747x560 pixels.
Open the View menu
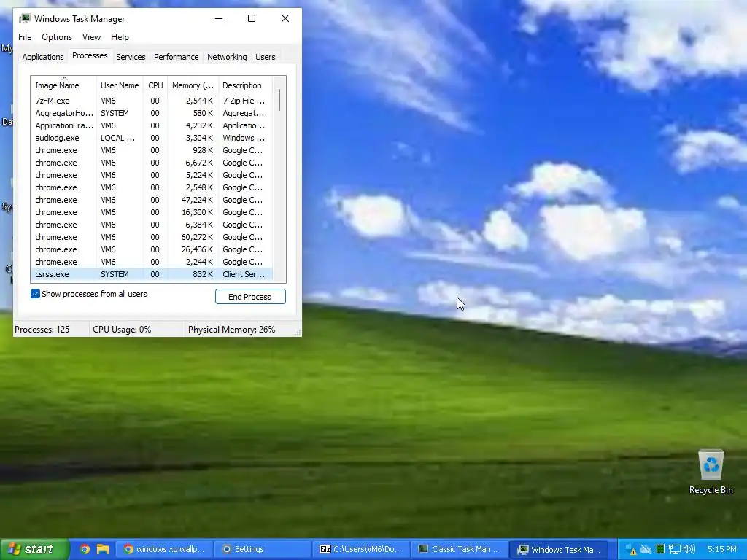coord(91,37)
